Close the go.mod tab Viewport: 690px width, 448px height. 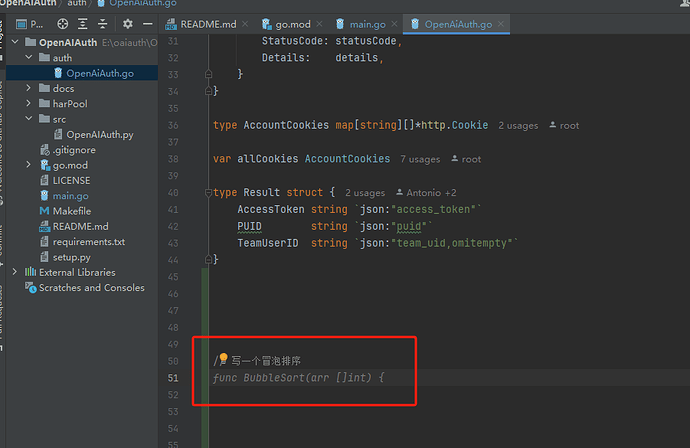319,24
